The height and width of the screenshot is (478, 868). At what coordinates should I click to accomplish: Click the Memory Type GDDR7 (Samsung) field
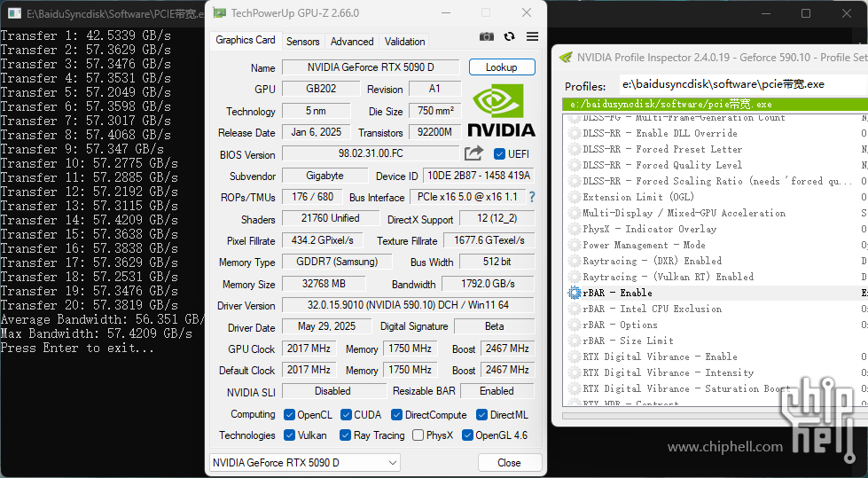[x=337, y=262]
